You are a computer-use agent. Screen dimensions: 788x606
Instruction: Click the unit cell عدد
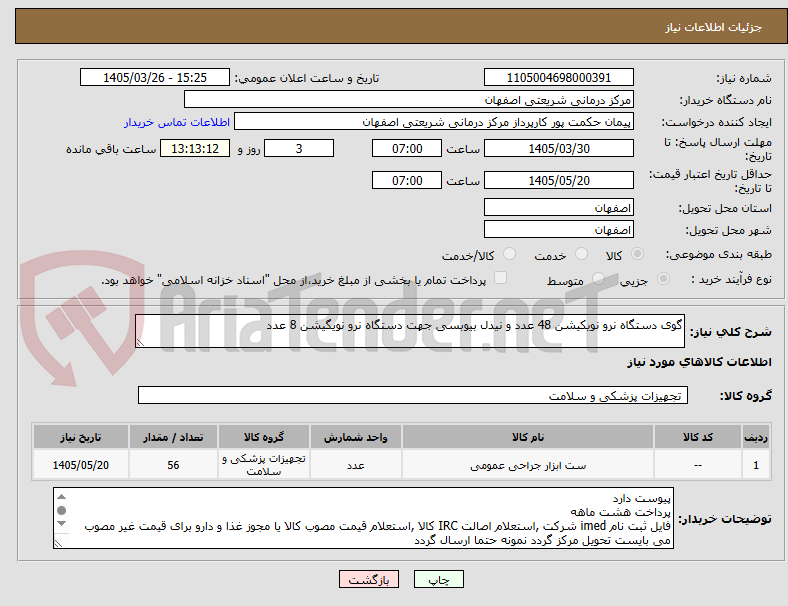tap(355, 465)
